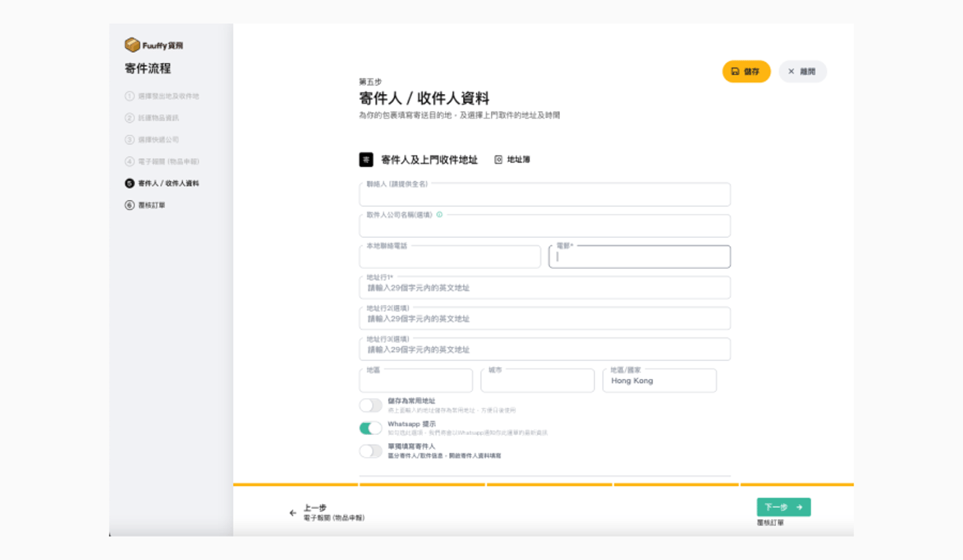The image size is (963, 560).
Task: Open the 城市 city field
Action: tap(537, 381)
